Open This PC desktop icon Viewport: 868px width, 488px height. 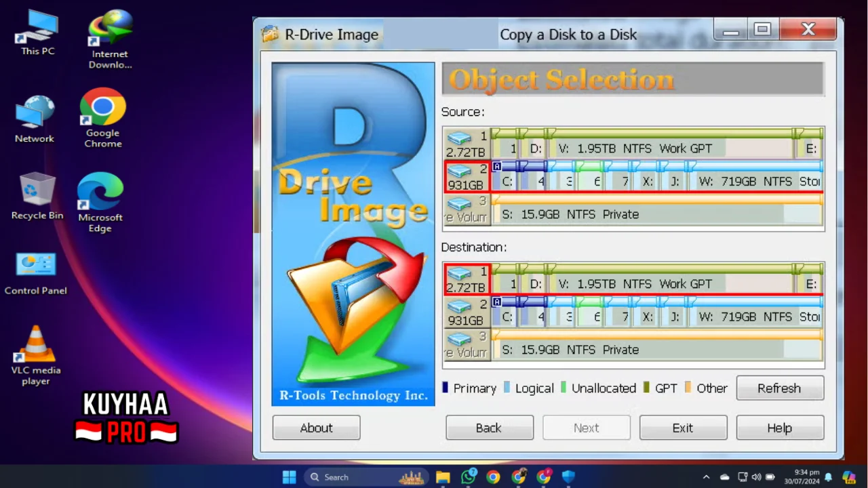pyautogui.click(x=37, y=33)
